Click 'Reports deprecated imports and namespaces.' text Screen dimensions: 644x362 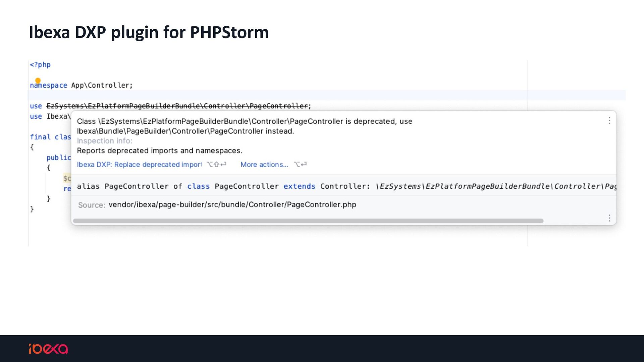pyautogui.click(x=159, y=150)
